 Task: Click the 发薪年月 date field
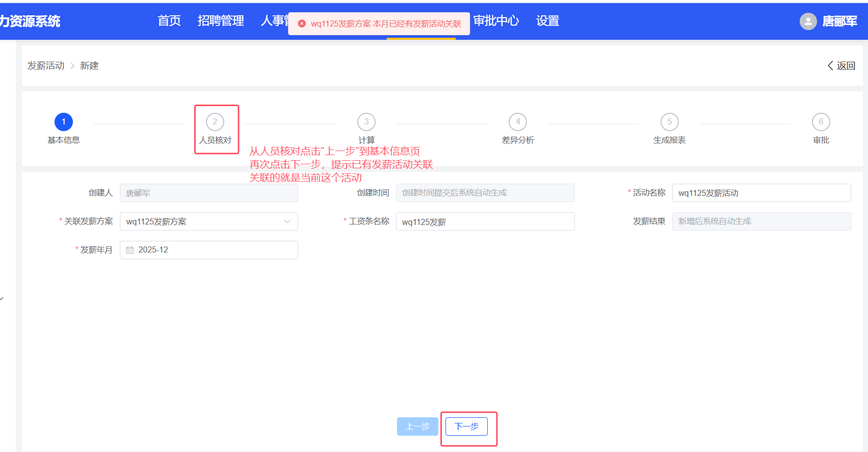(209, 250)
